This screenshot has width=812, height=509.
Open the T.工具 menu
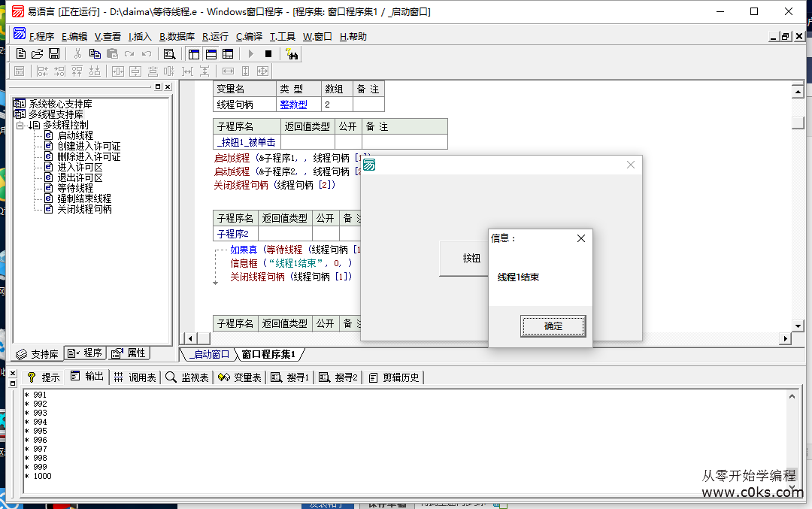pyautogui.click(x=282, y=37)
